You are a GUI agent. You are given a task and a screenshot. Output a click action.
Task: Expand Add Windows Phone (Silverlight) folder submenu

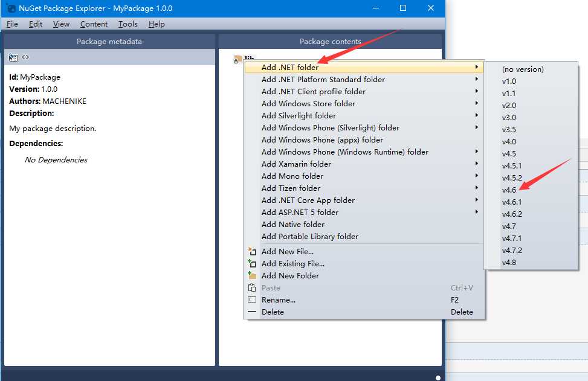[364, 128]
